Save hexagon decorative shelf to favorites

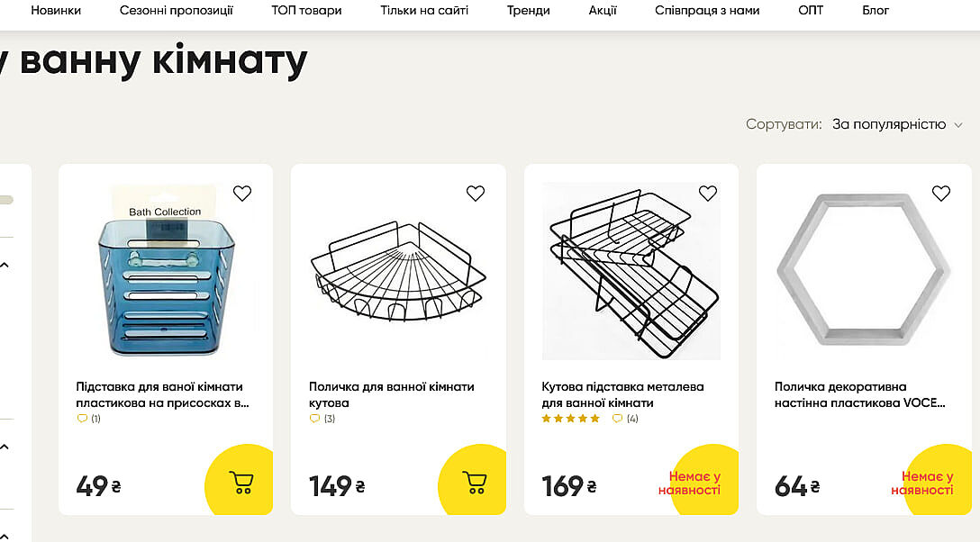pyautogui.click(x=941, y=193)
